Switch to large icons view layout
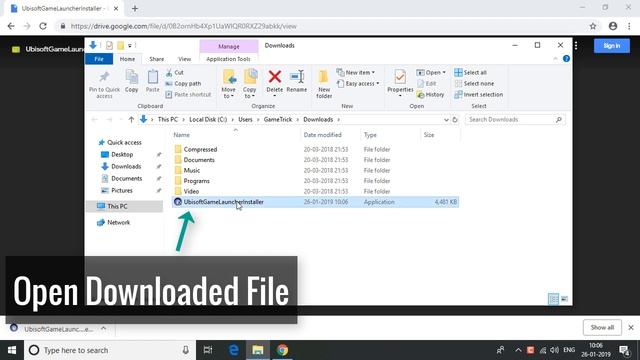This screenshot has width=640, height=360. 564,299
